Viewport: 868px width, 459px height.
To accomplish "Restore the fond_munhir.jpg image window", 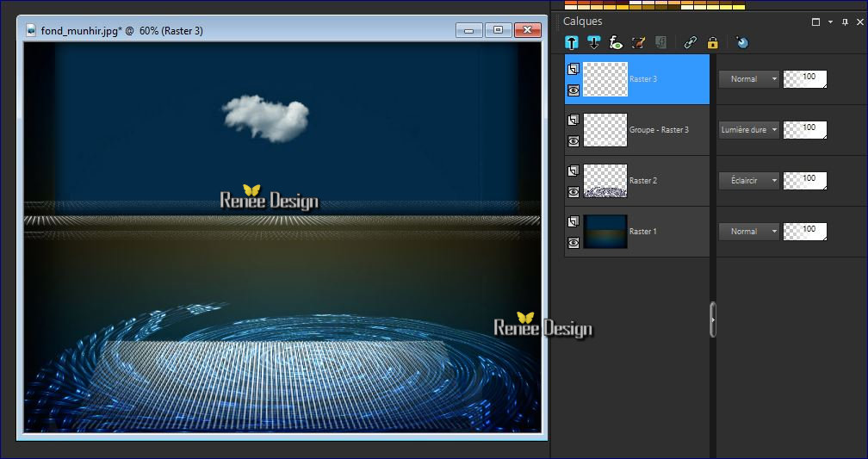I will click(x=499, y=30).
